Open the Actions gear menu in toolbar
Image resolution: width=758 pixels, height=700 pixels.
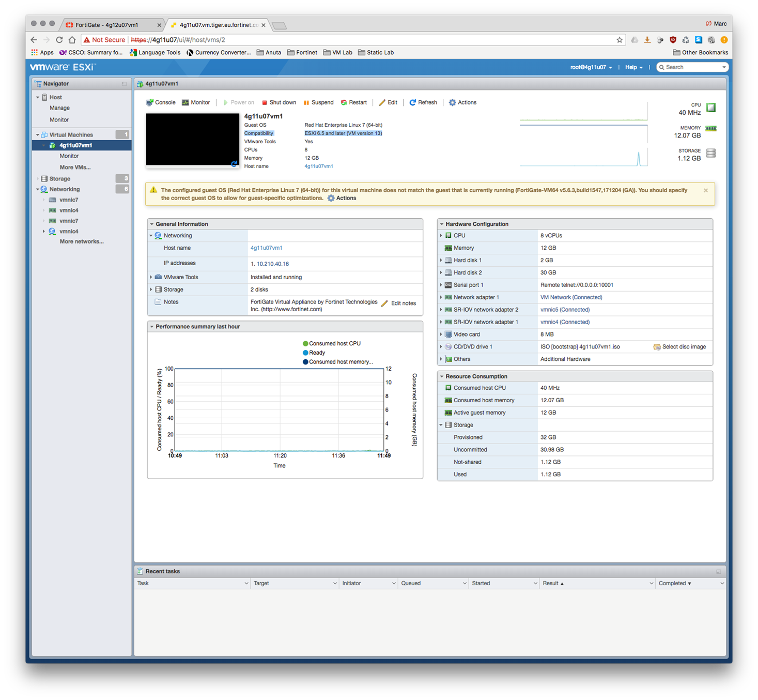tap(462, 102)
